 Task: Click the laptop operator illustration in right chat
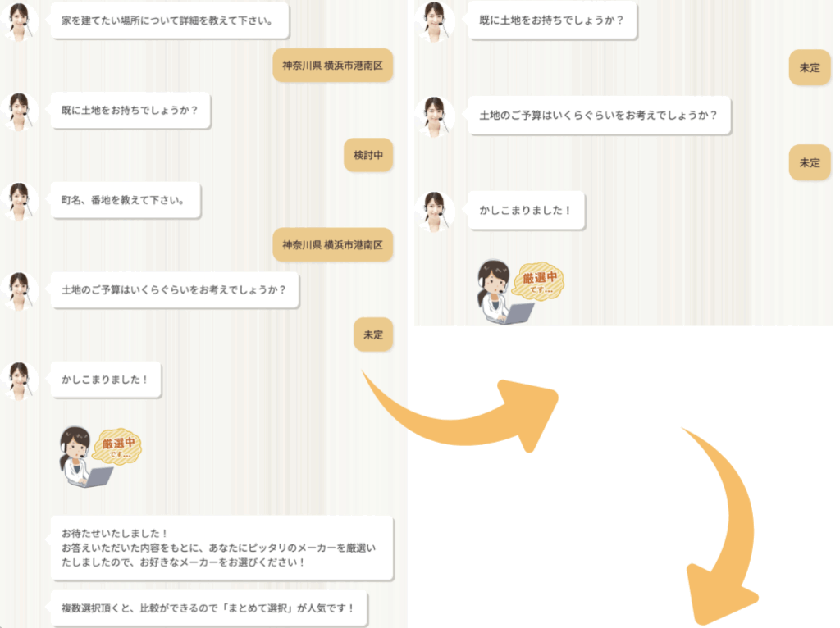click(x=504, y=293)
